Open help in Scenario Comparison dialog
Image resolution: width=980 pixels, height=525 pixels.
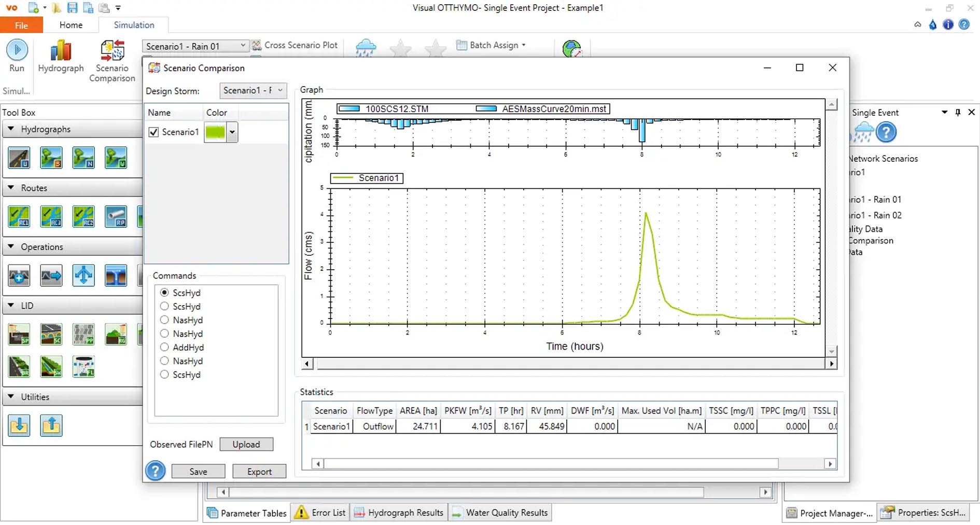pos(155,471)
